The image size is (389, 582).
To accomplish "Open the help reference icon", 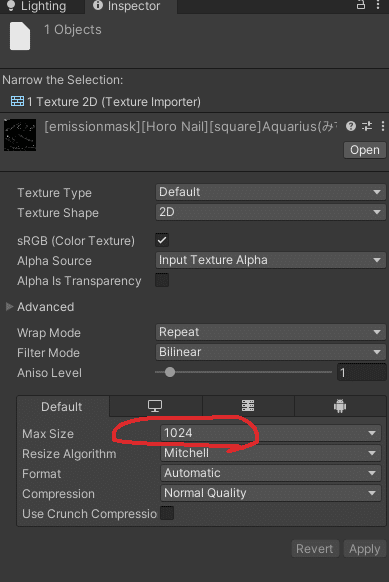I will [x=351, y=126].
